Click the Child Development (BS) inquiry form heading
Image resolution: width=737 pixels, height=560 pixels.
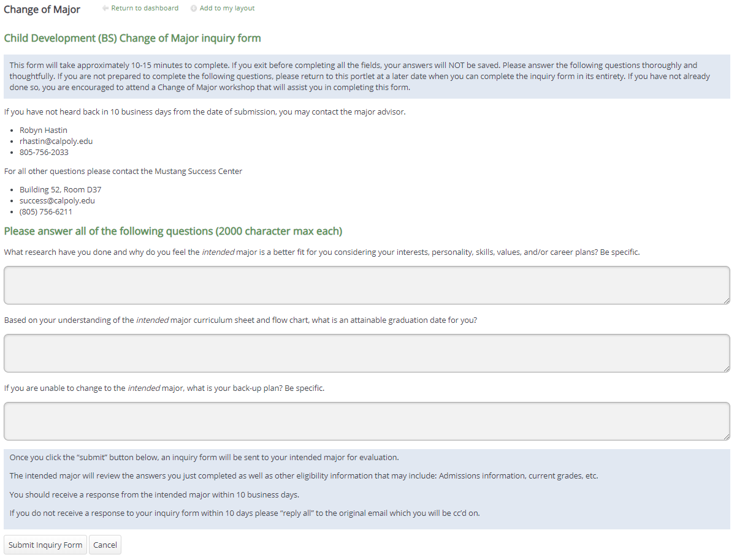[132, 39]
